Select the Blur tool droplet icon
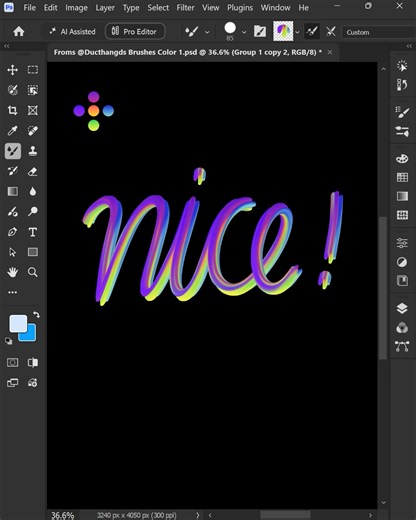Screen dimensions: 416x520 coord(33,191)
